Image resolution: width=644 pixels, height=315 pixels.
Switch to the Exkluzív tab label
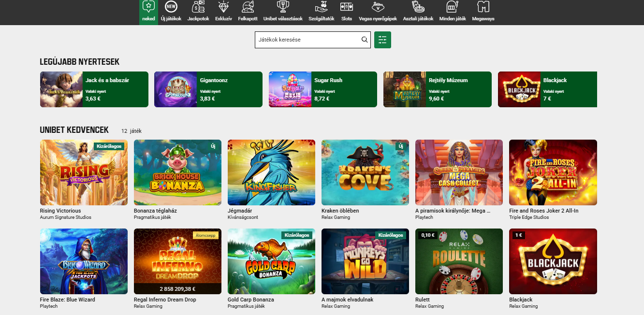click(x=223, y=19)
